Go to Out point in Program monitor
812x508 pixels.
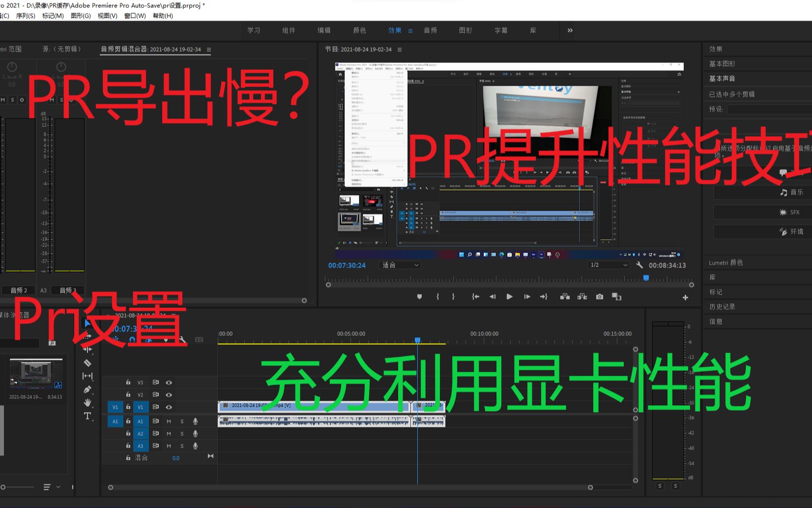click(544, 297)
